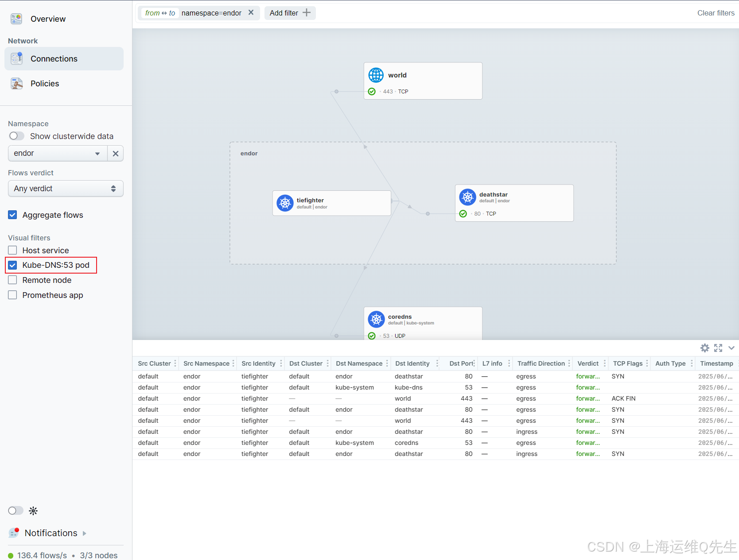This screenshot has height=560, width=739.
Task: Sort by Timestamp column header
Action: [716, 363]
